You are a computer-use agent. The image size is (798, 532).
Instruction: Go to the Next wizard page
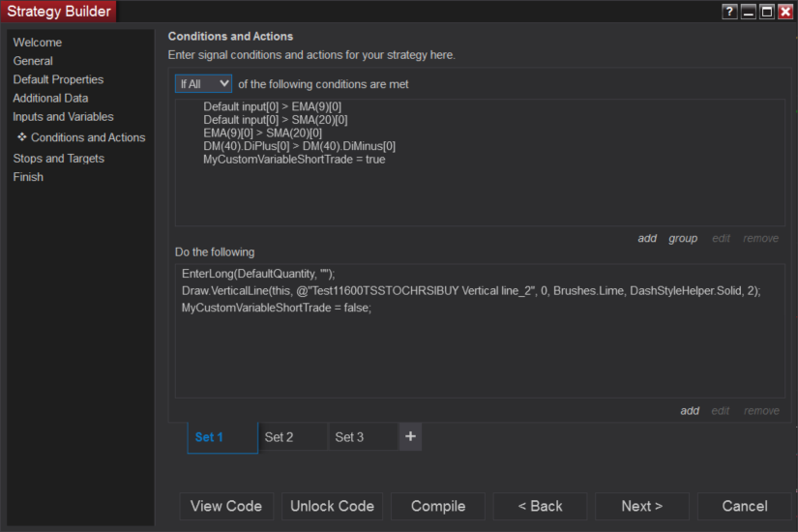pos(641,506)
